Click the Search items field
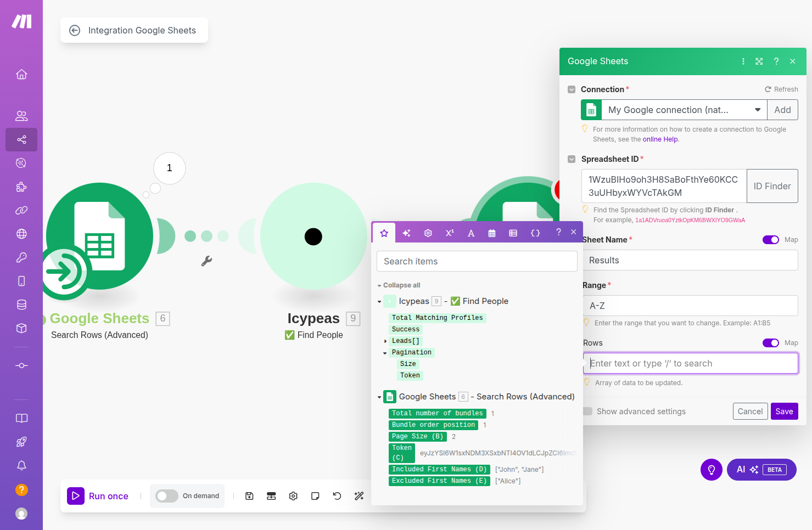The image size is (812, 530). (x=477, y=261)
